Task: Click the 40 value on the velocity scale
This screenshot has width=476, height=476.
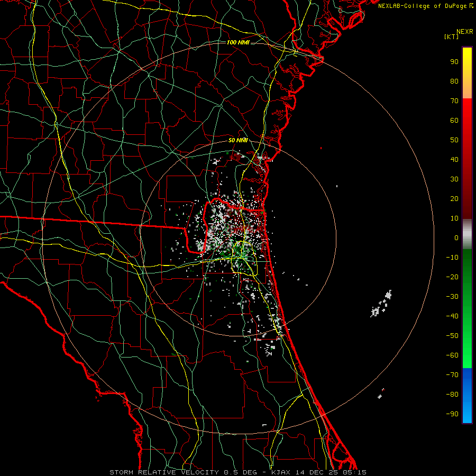Action: (x=454, y=160)
